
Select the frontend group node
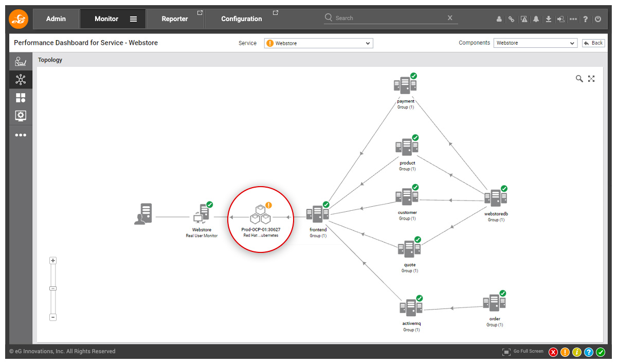pos(318,214)
